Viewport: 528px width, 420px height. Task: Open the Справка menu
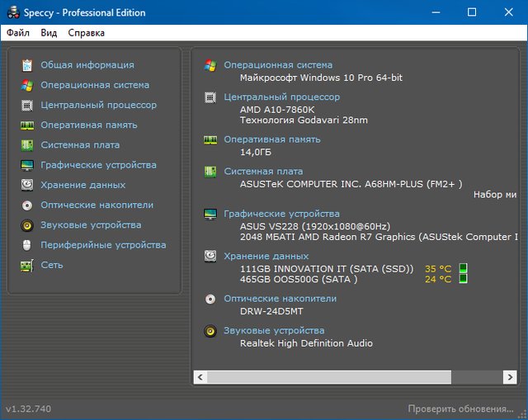(x=86, y=33)
